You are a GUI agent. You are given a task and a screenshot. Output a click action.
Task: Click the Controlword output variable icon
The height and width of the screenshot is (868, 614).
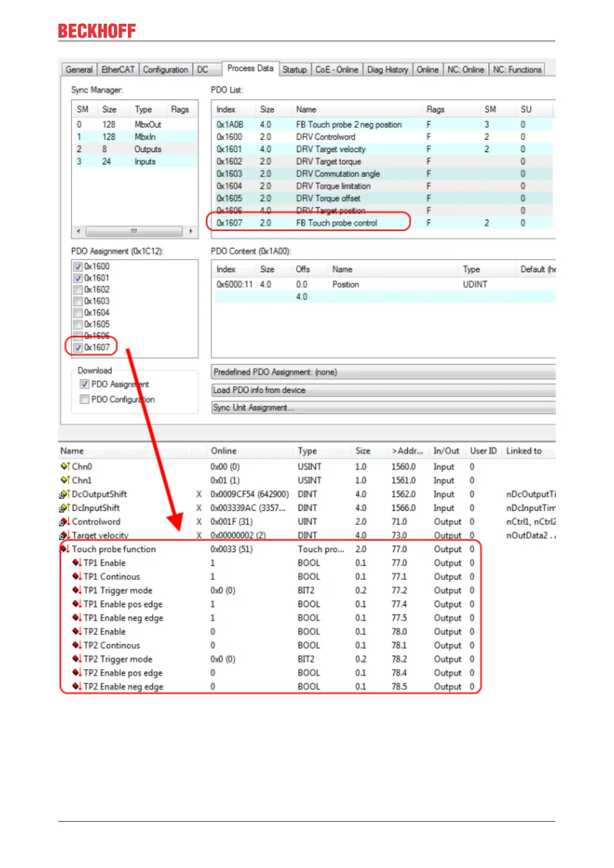64,522
